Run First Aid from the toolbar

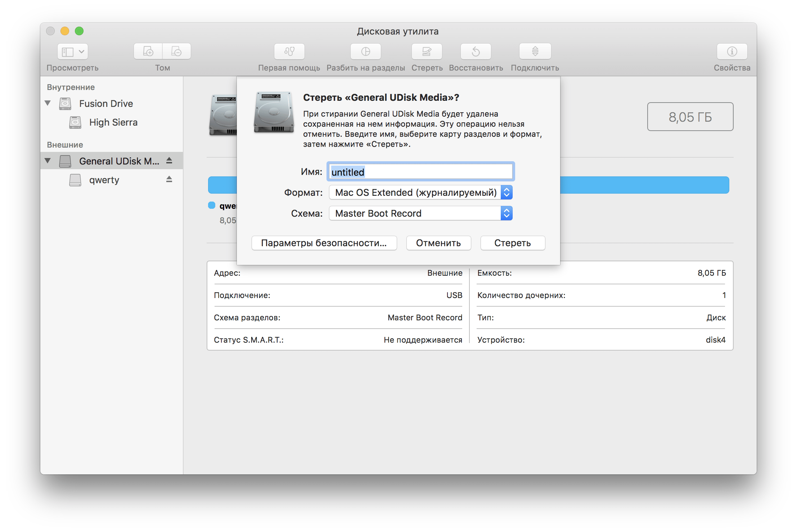pos(289,51)
